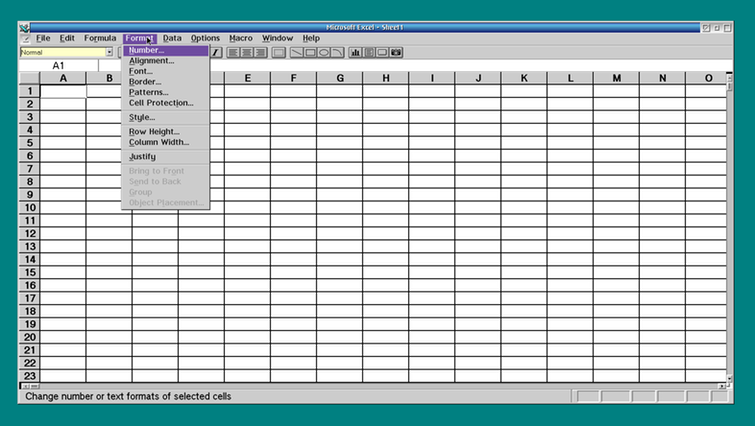This screenshot has height=426, width=755.
Task: Click the Chart tool icon
Action: coord(355,52)
